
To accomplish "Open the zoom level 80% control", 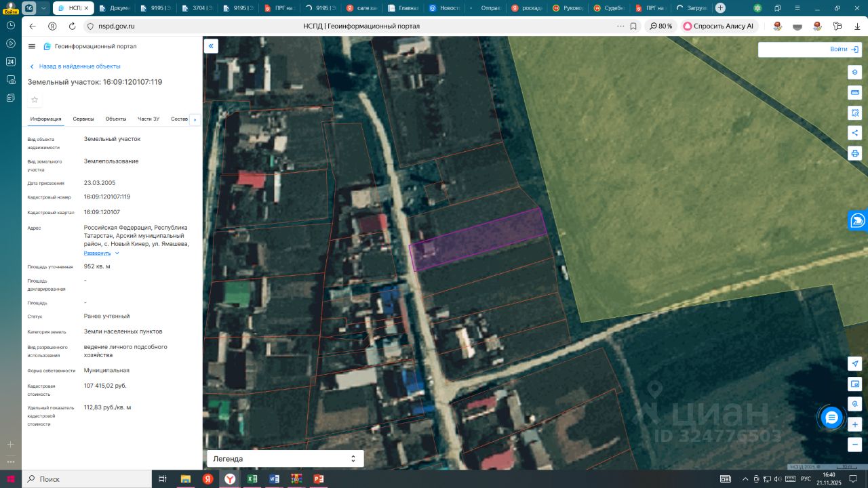I will [x=660, y=26].
